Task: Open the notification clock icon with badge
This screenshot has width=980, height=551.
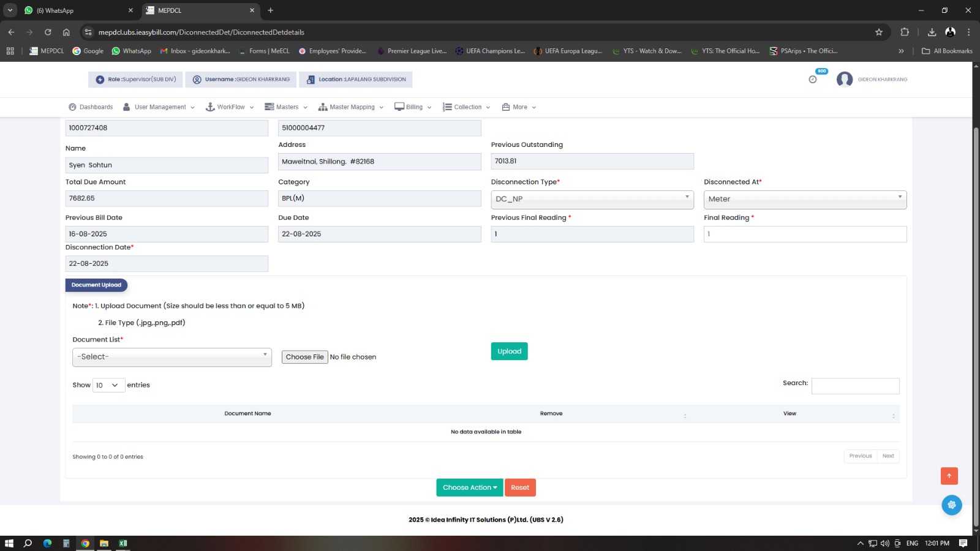Action: pos(813,79)
